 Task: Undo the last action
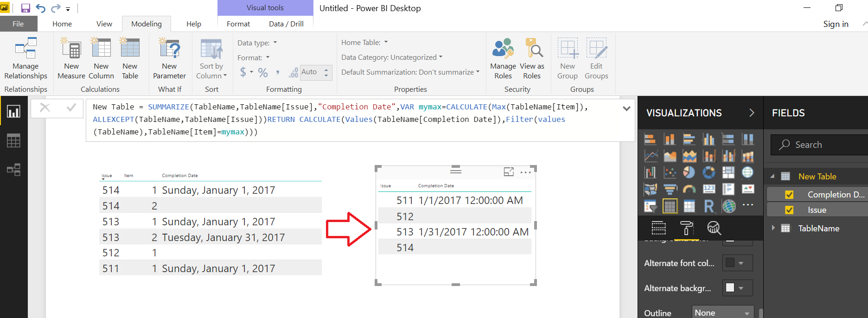(x=40, y=8)
